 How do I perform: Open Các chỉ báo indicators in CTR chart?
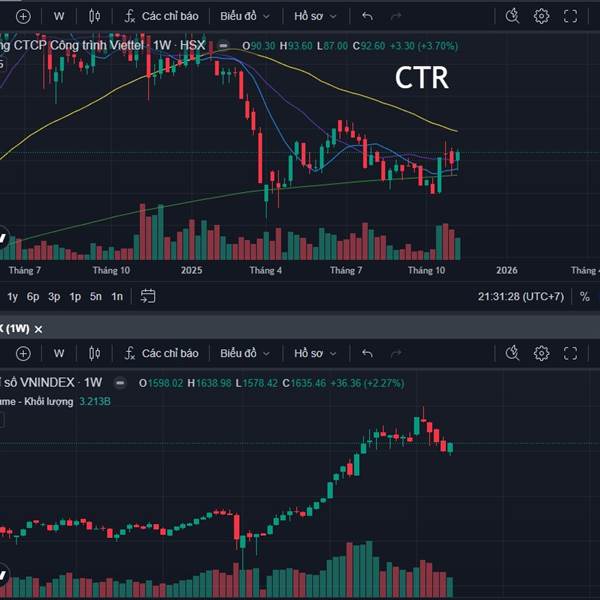[161, 16]
